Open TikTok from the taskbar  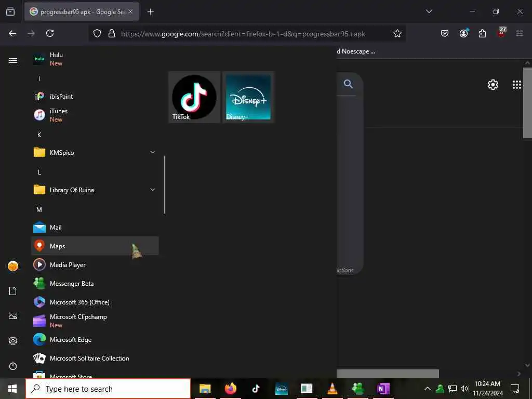(x=256, y=389)
